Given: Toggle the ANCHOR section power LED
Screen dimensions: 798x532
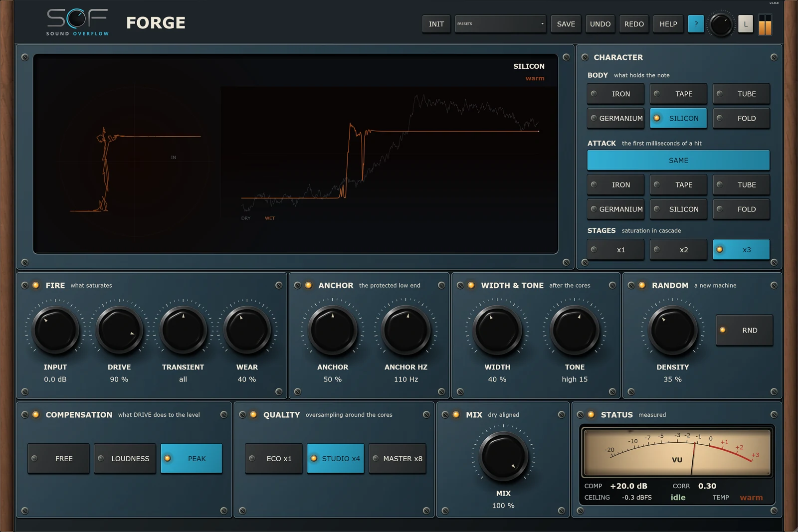Looking at the screenshot, I should pyautogui.click(x=308, y=285).
